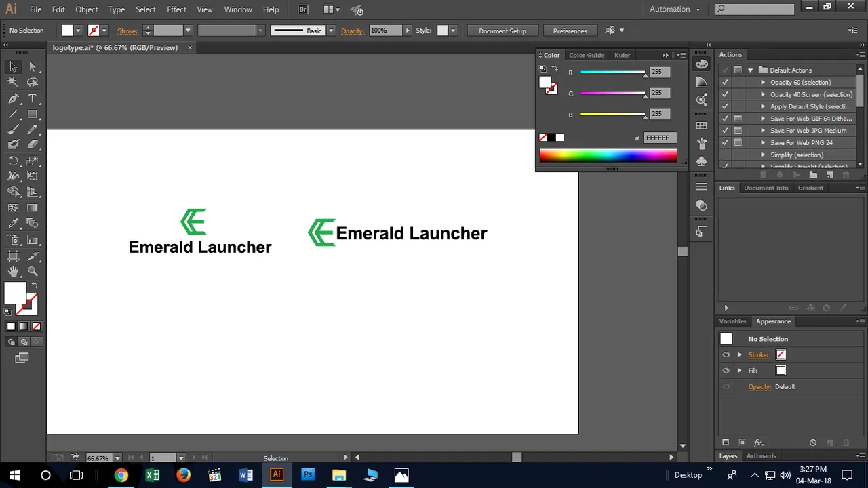Select the Artboard tool
The width and height of the screenshot is (868, 488).
click(x=13, y=256)
